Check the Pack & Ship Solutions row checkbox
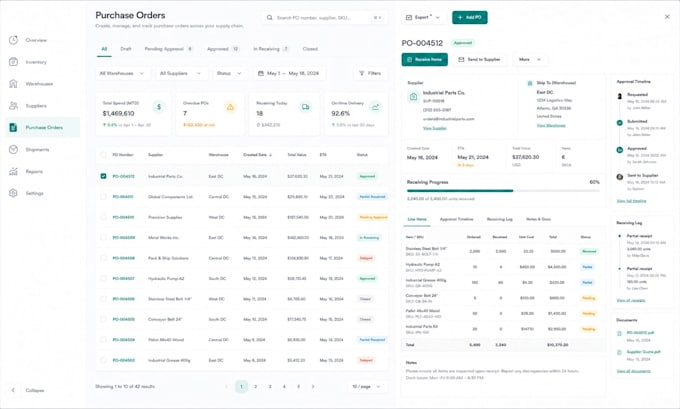The width and height of the screenshot is (680, 409). (103, 258)
